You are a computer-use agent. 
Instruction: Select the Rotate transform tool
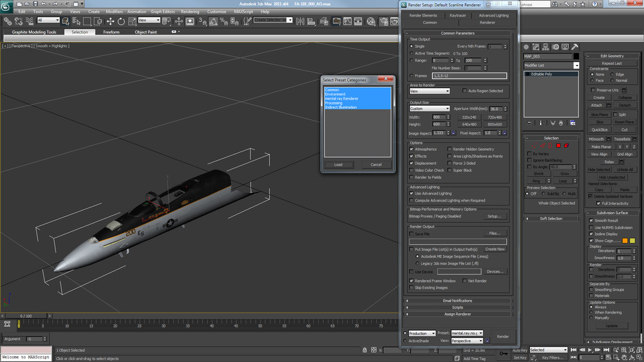(120, 21)
